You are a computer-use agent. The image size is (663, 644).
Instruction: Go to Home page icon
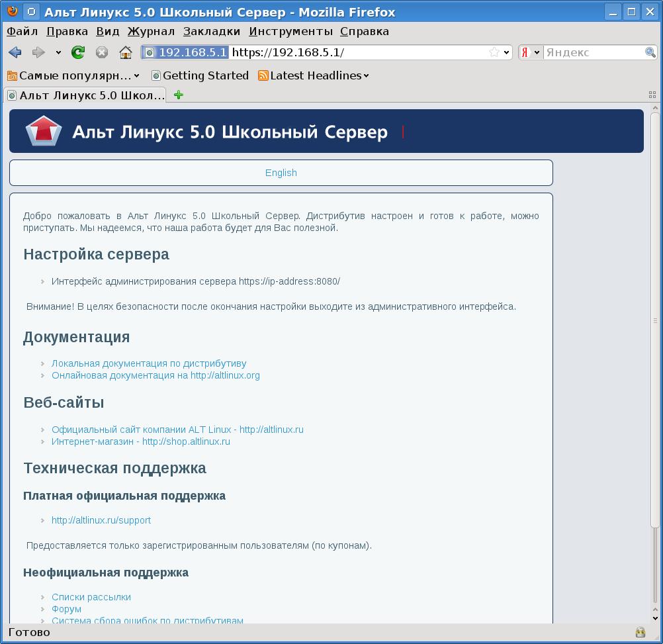[x=125, y=52]
